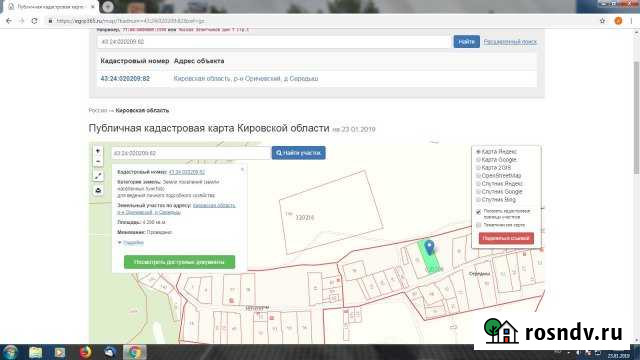Viewport: 640px width, 360px height.
Task: Bookmark page with star icon
Action: point(602,21)
